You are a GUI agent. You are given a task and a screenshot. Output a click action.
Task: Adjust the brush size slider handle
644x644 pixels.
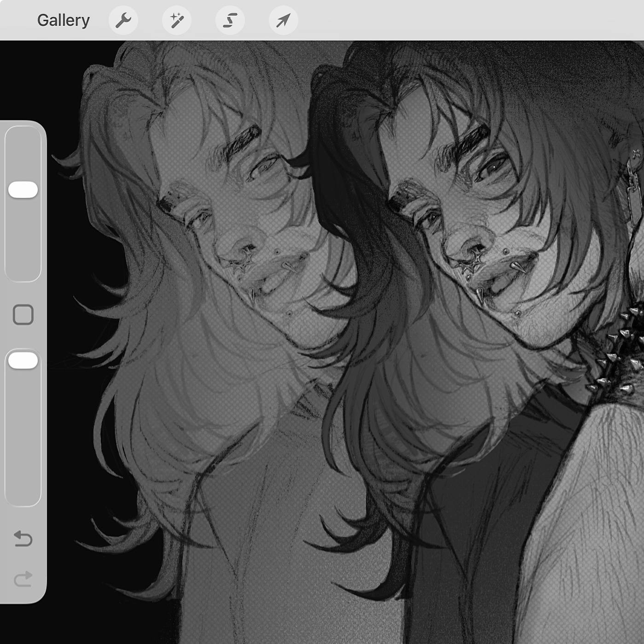pyautogui.click(x=23, y=190)
